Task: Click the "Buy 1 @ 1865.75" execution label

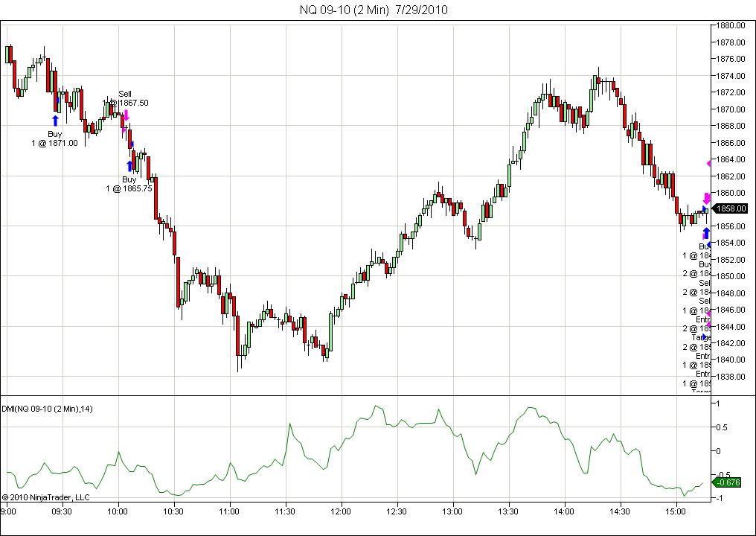Action: point(129,184)
